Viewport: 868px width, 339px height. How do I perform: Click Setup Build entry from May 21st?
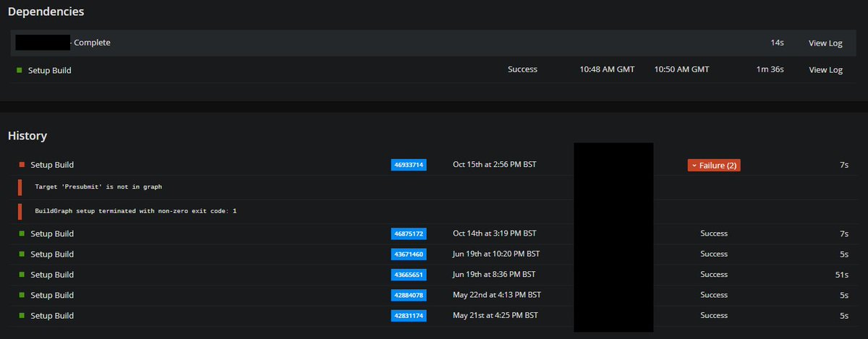[x=52, y=316]
